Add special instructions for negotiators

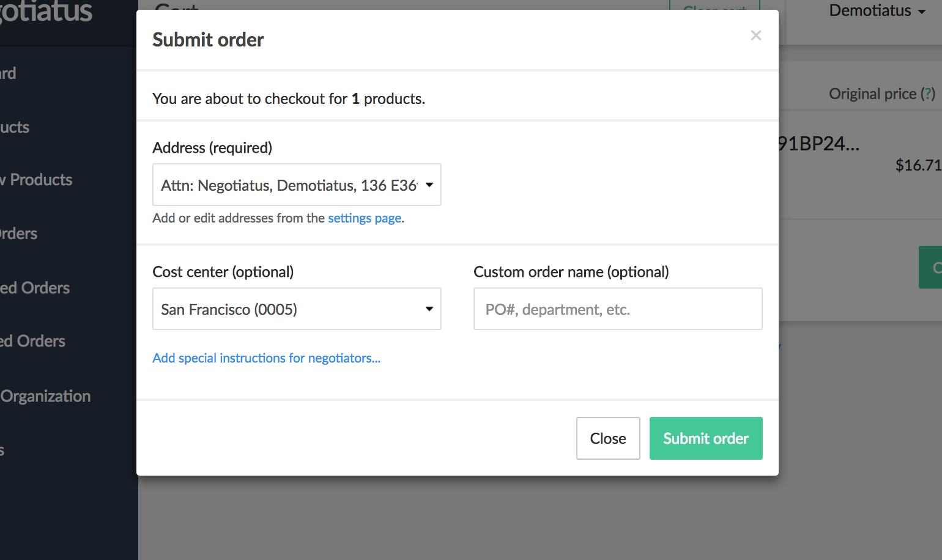point(266,358)
